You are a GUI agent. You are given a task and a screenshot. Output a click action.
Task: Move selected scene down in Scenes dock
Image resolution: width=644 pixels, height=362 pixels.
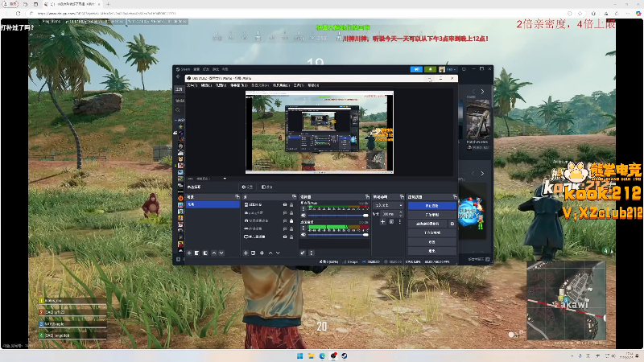(x=221, y=253)
